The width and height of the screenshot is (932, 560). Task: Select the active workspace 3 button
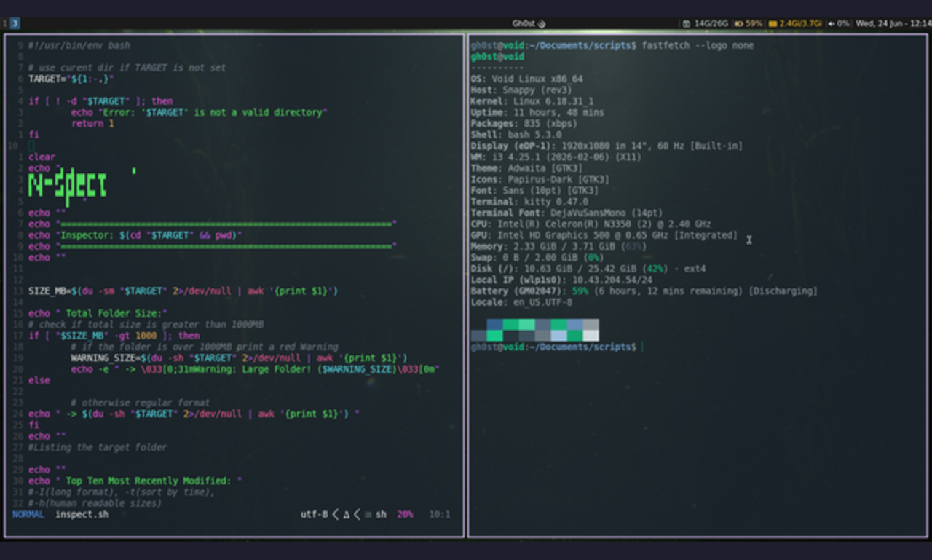(15, 23)
